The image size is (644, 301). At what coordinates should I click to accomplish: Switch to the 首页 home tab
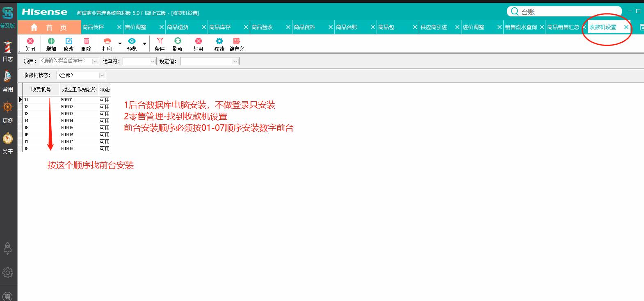(49, 27)
